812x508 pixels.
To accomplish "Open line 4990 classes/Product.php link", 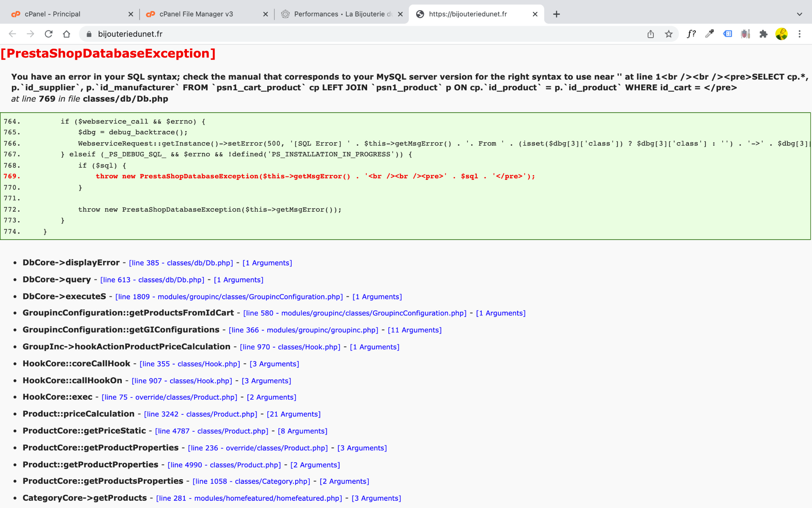I will (224, 465).
